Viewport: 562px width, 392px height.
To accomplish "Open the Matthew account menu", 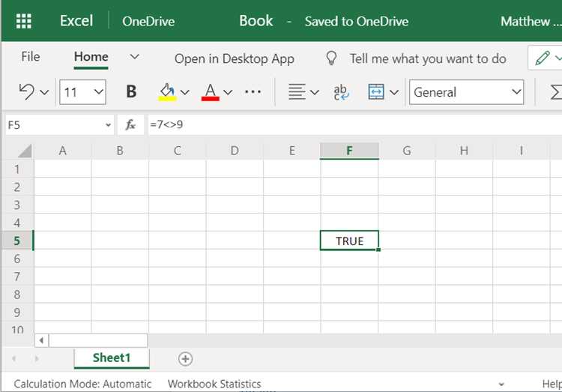I will pos(531,21).
